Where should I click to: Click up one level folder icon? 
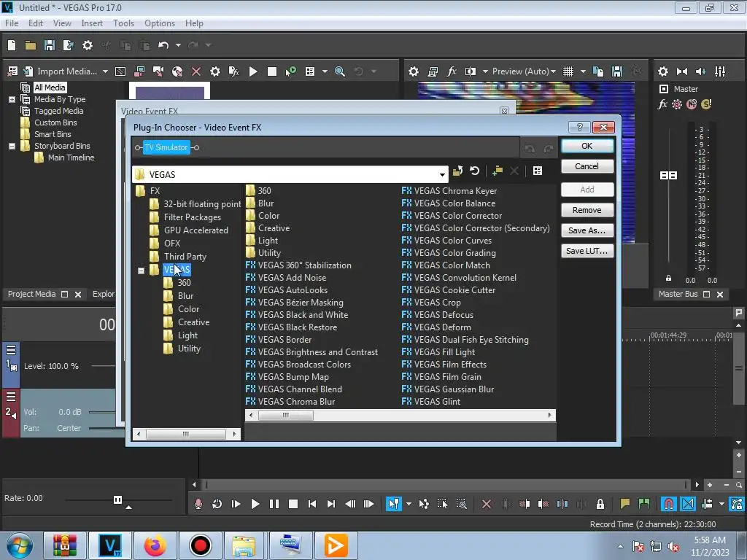point(458,171)
